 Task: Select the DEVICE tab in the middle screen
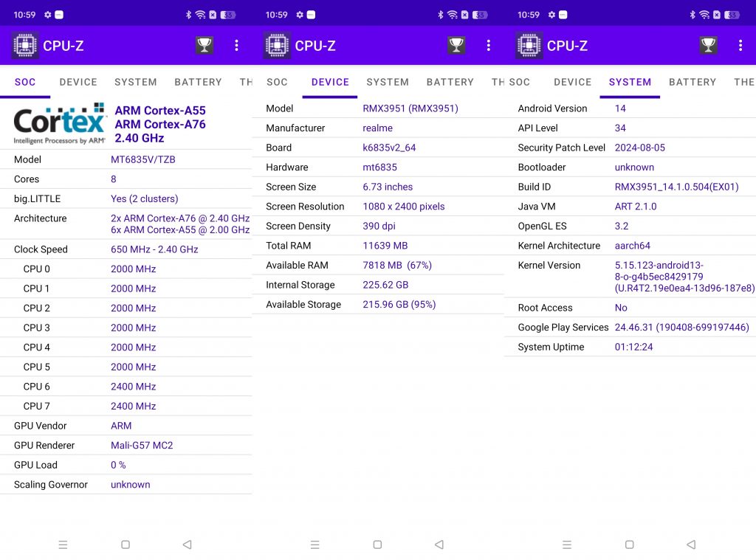click(x=330, y=82)
